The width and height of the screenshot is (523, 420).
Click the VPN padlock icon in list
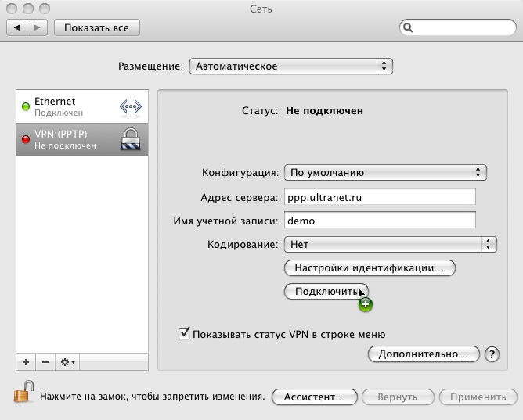click(129, 139)
